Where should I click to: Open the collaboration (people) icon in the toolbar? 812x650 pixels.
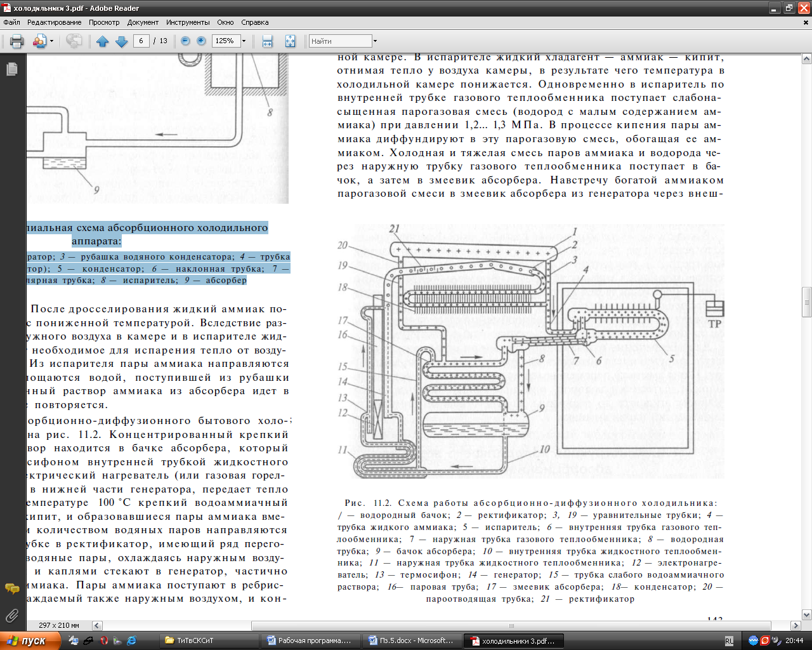(x=39, y=41)
